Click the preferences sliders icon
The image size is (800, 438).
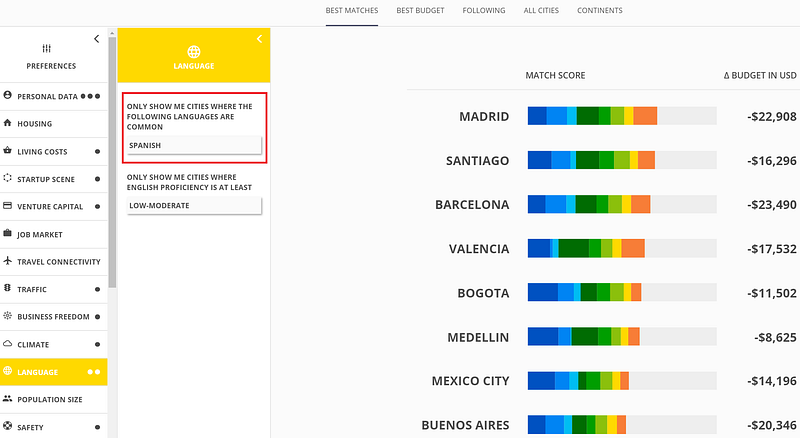click(46, 48)
